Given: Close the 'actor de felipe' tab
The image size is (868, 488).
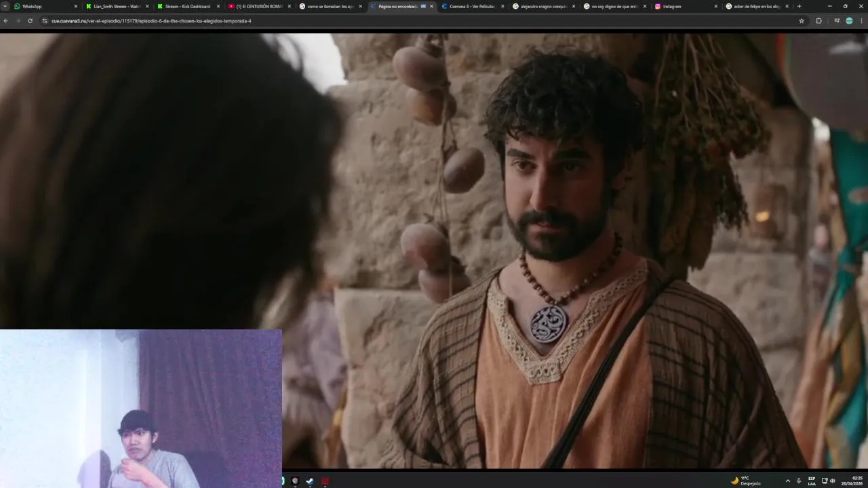Looking at the screenshot, I should pos(787,6).
